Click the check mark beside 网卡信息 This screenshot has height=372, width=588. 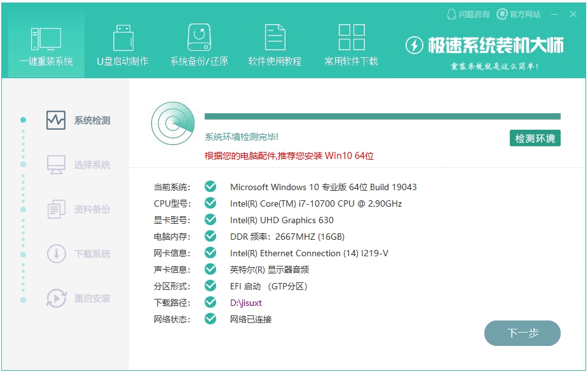pos(210,252)
